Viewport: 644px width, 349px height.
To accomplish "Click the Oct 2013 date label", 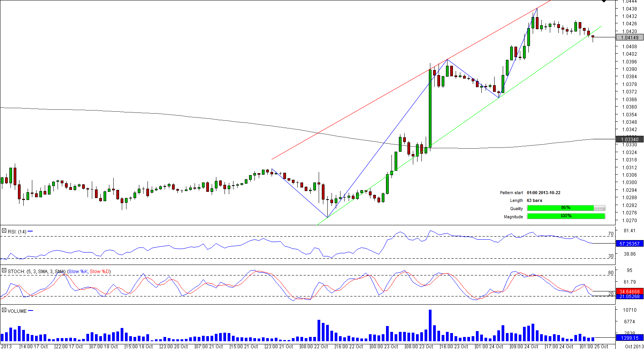I will [x=634, y=347].
